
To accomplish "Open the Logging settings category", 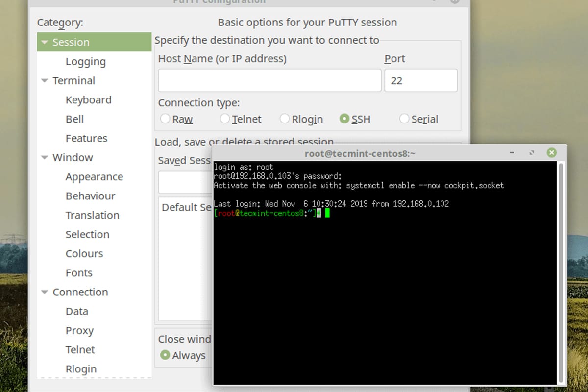I will click(x=86, y=62).
